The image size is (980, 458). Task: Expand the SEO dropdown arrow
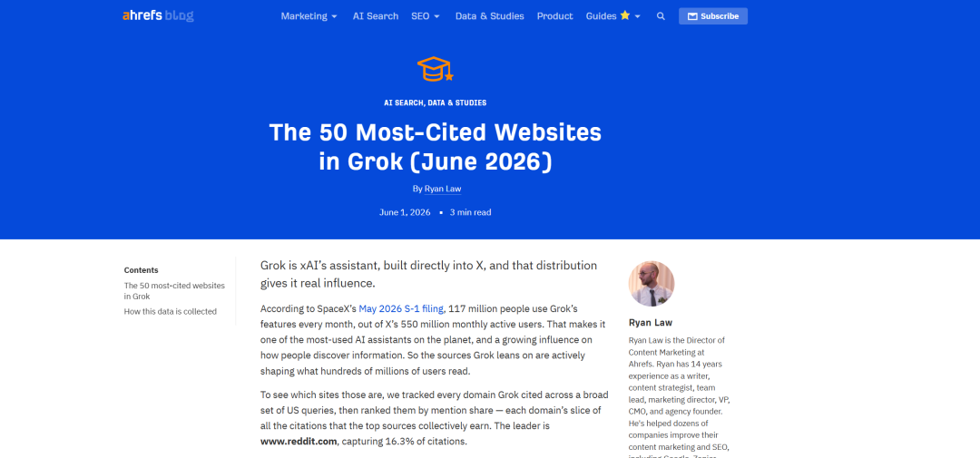pos(436,17)
